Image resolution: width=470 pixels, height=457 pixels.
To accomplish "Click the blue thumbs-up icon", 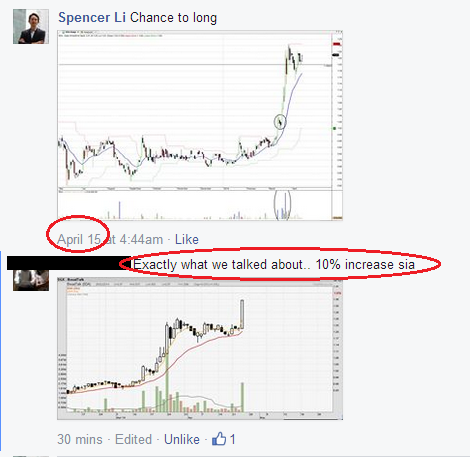I will [x=219, y=438].
